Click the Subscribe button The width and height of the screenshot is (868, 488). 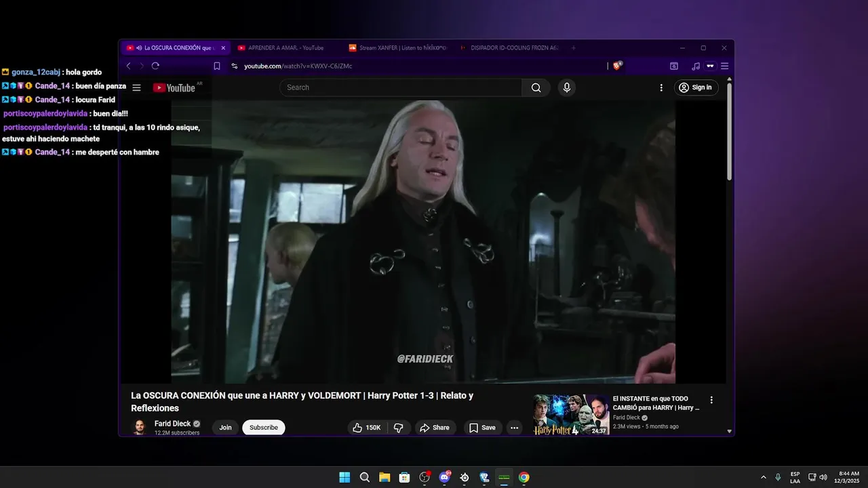[x=264, y=428]
